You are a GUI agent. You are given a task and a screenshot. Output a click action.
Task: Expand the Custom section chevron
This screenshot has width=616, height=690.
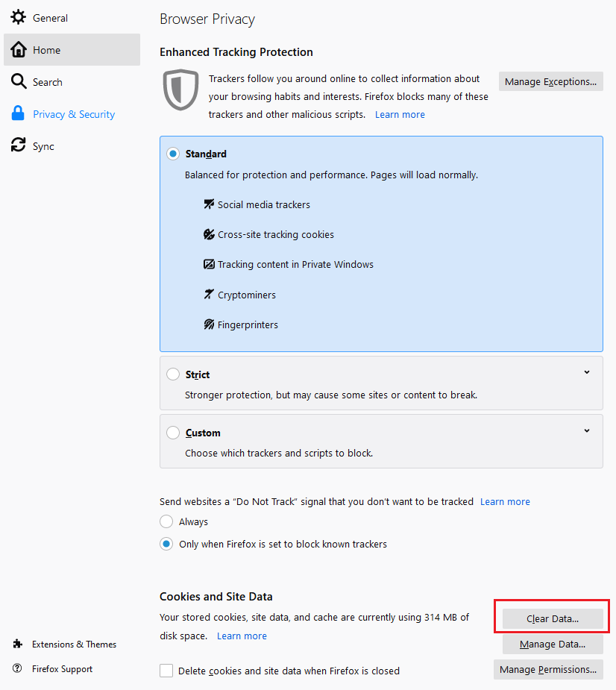(587, 430)
